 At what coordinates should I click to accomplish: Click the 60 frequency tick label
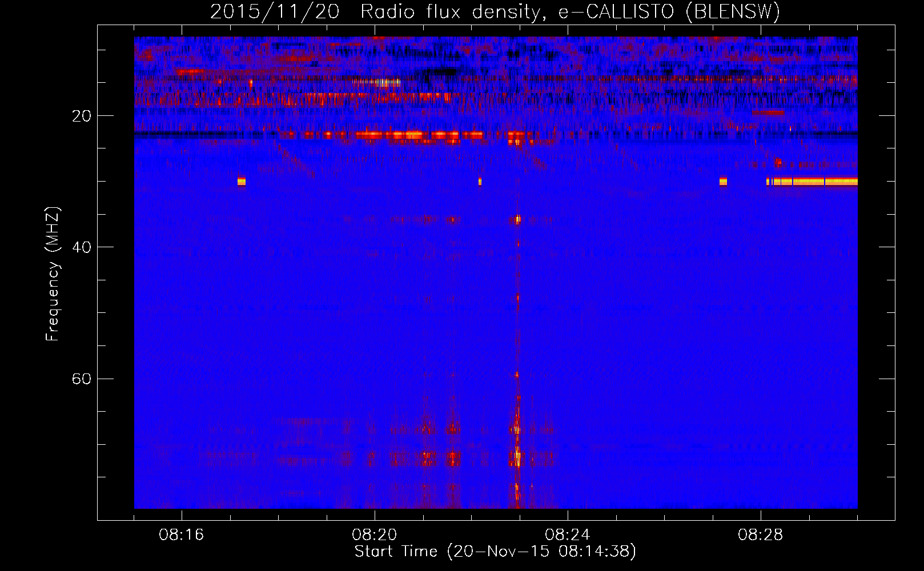pos(81,379)
